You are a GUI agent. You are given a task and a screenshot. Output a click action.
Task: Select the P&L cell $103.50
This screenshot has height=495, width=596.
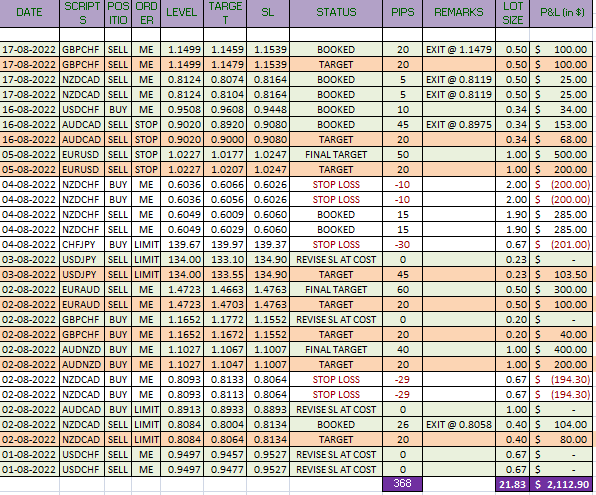click(x=561, y=275)
